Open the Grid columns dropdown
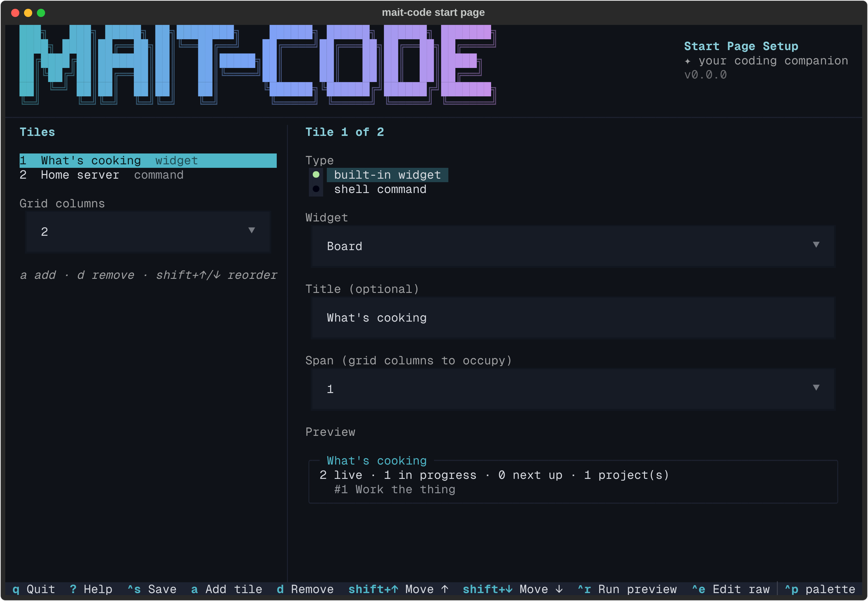Viewport: 868px width, 601px height. point(148,232)
